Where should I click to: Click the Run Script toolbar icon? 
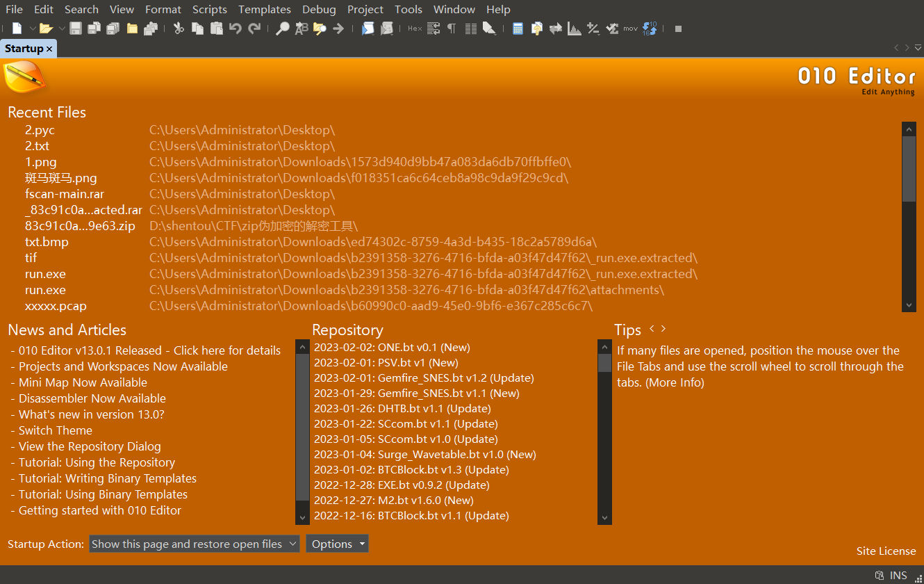368,29
